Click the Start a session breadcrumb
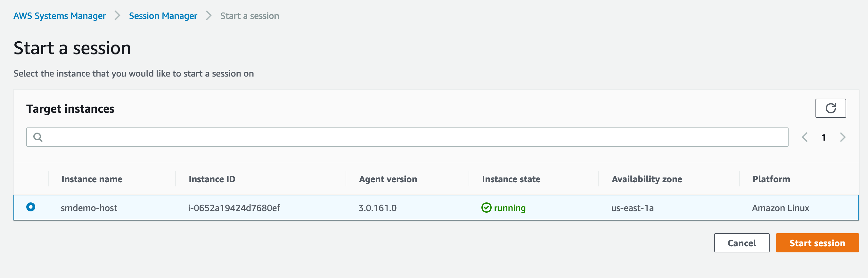Image resolution: width=868 pixels, height=278 pixels. [250, 16]
